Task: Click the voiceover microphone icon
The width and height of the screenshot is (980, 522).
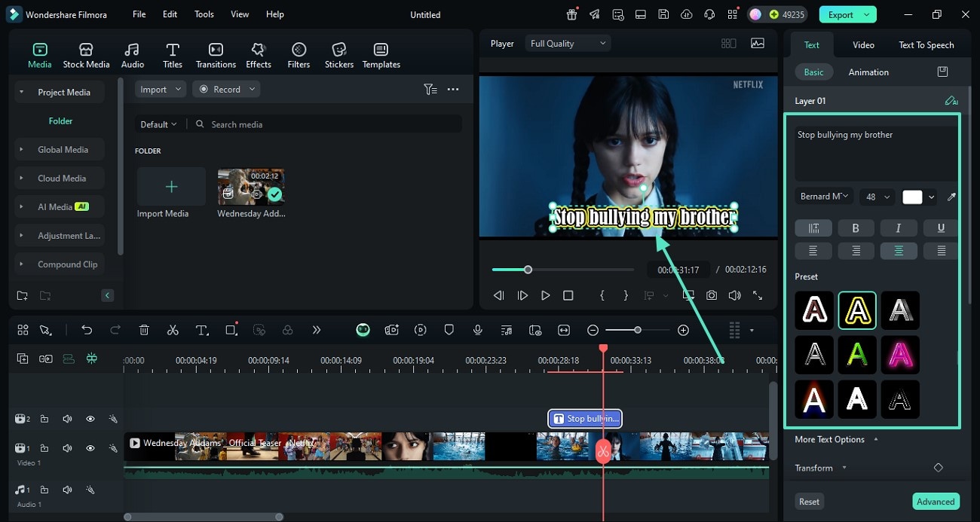Action: [x=477, y=330]
